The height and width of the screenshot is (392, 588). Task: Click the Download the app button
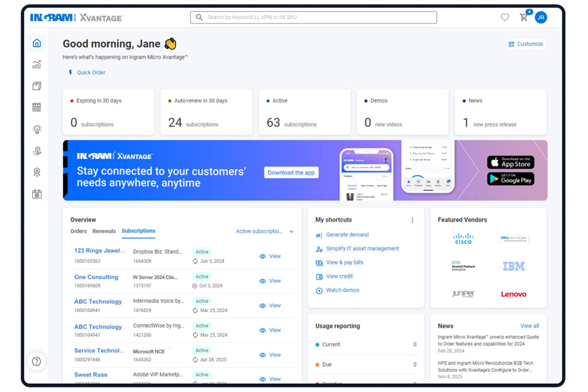click(x=291, y=173)
